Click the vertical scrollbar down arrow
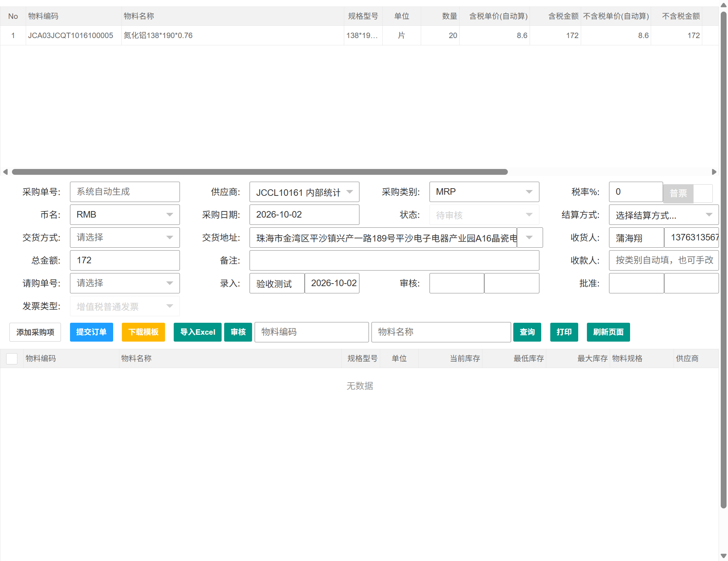This screenshot has height=561, width=728. click(x=723, y=556)
